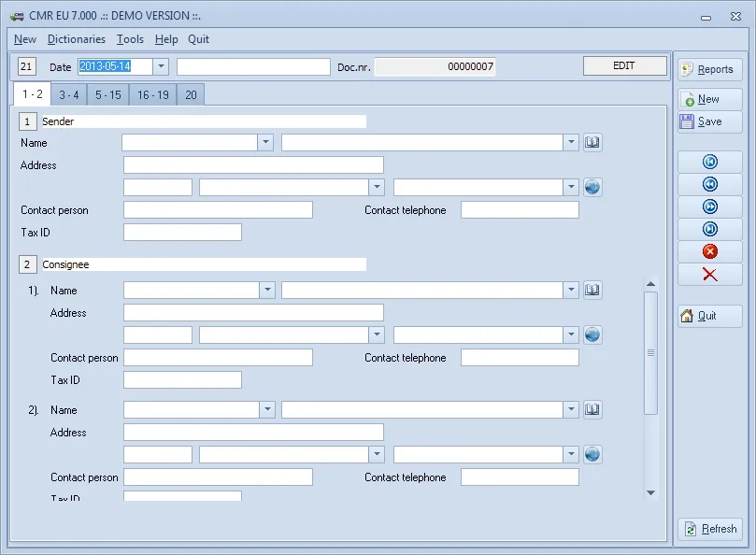Open the Dictionaries menu
The image size is (756, 555).
pyautogui.click(x=76, y=39)
